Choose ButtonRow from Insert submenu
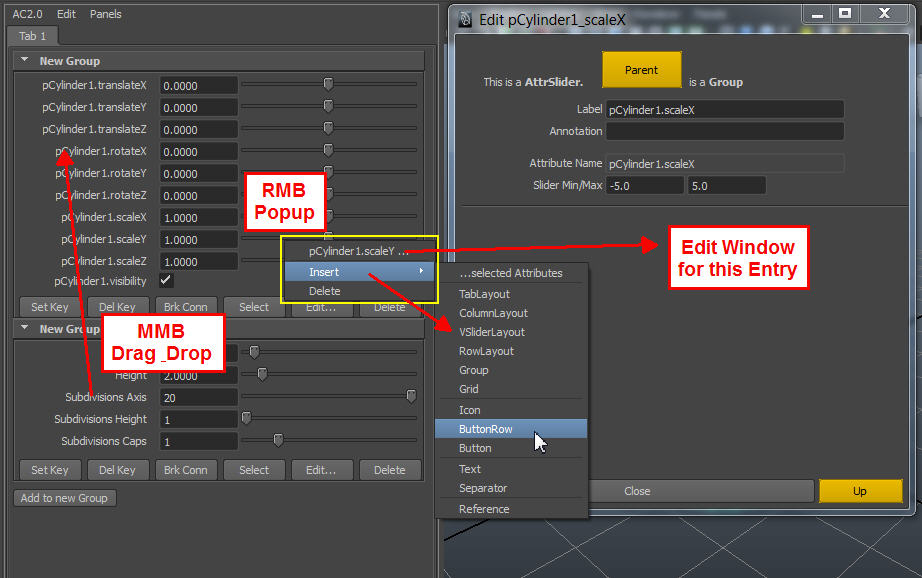The width and height of the screenshot is (922, 578). pyautogui.click(x=486, y=429)
